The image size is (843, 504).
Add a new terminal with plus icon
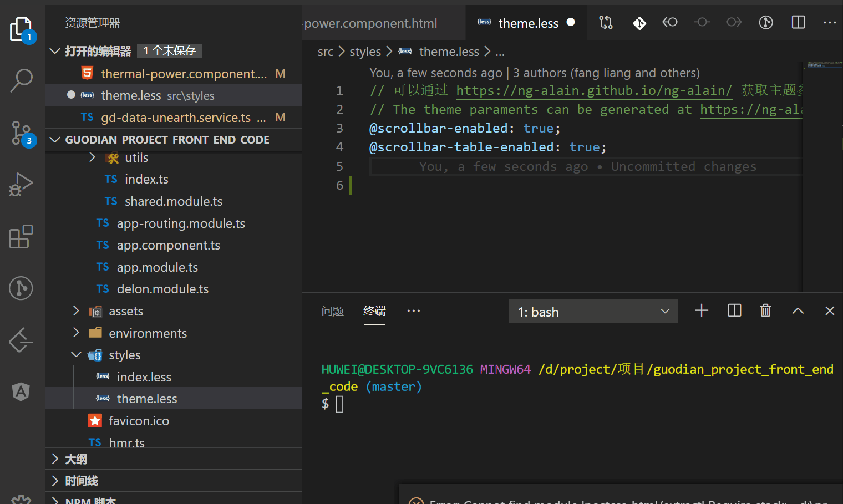point(702,310)
